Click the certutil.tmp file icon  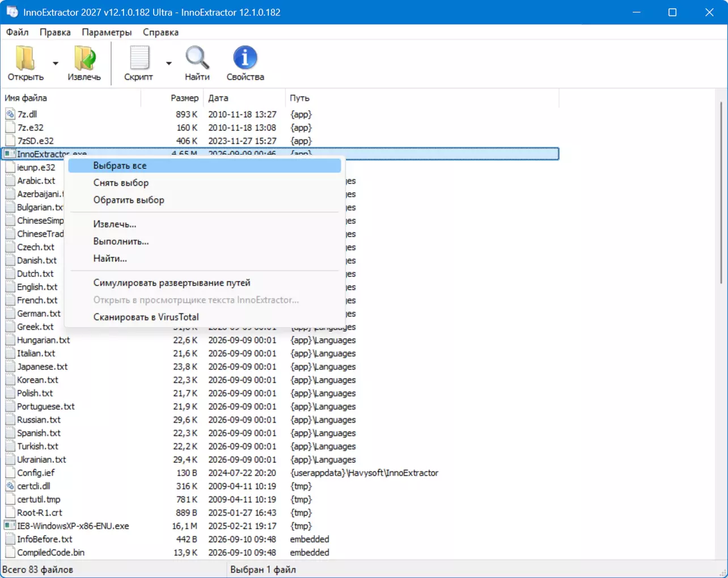pyautogui.click(x=10, y=499)
